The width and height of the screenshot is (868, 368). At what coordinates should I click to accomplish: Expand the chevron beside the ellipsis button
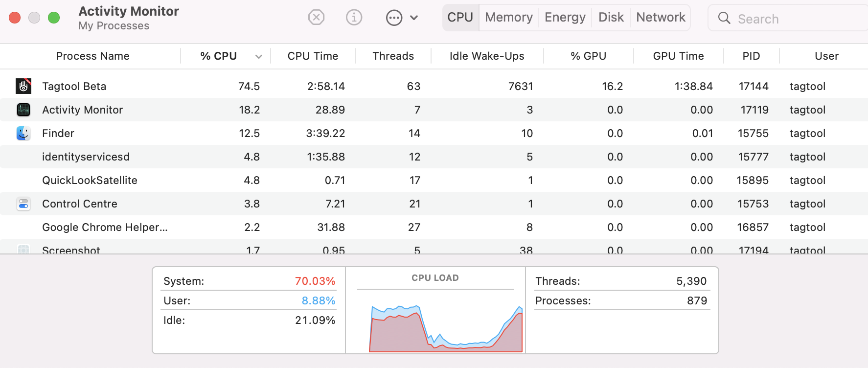tap(414, 18)
